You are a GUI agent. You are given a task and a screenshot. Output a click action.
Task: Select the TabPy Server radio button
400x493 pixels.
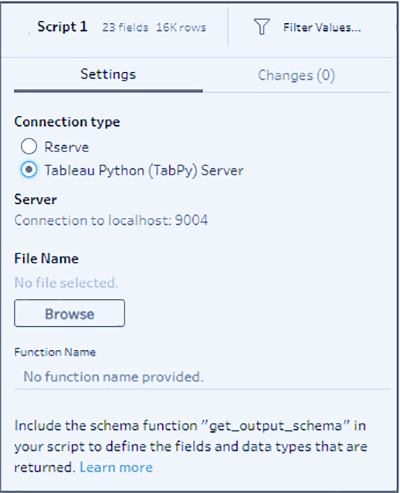point(29,170)
